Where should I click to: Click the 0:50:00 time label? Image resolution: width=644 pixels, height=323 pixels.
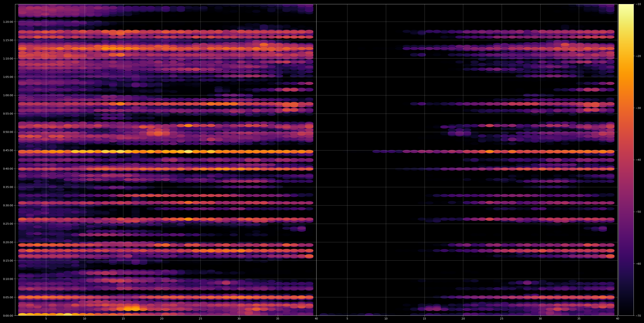tap(8, 132)
